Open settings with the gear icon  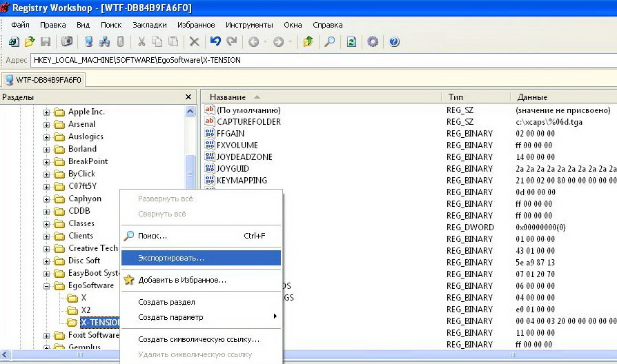(x=373, y=42)
